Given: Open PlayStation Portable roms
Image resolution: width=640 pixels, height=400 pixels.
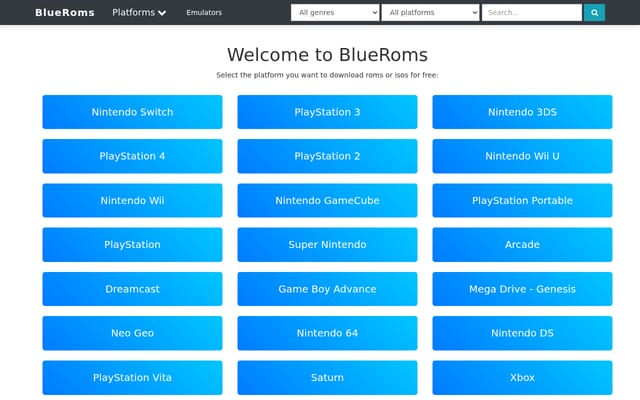Looking at the screenshot, I should tap(522, 200).
